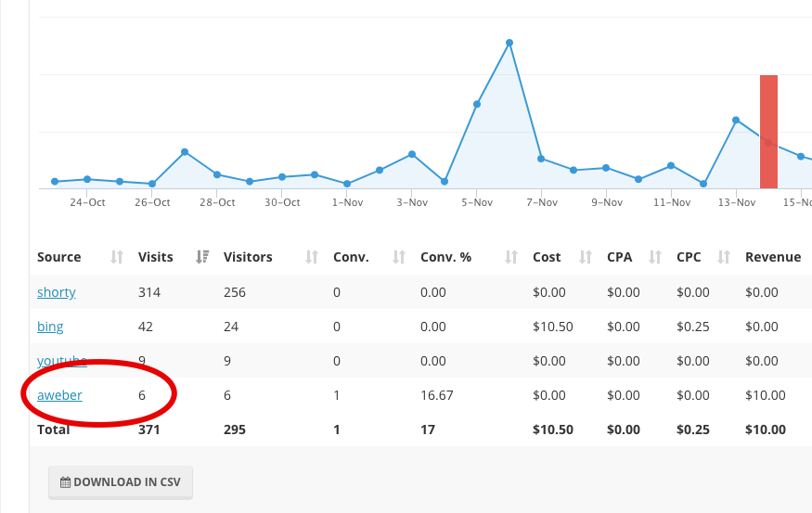Click the red bar on the chart
812x513 pixels.
pyautogui.click(x=768, y=132)
